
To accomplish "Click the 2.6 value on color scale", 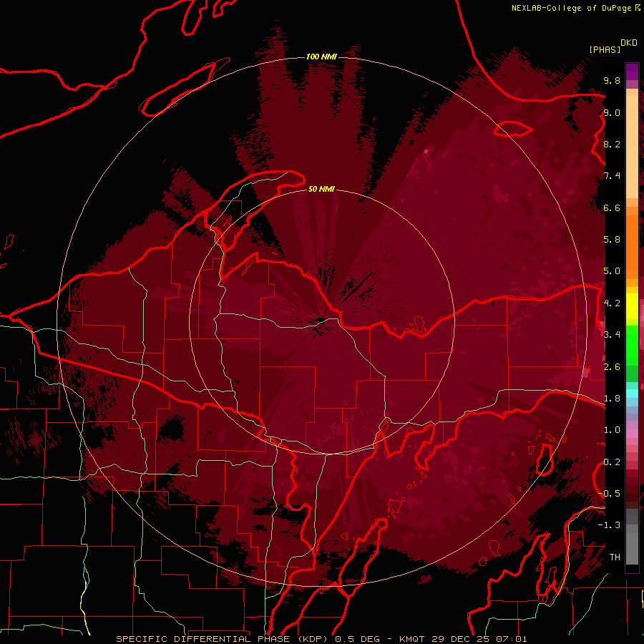I will [x=612, y=366].
